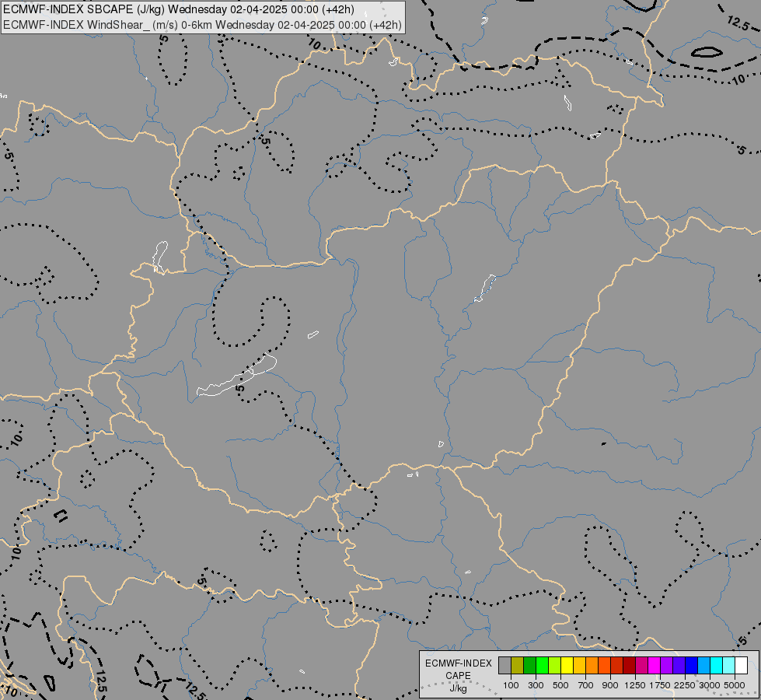
Task: Select the gray legend color swatch
Action: [504, 665]
